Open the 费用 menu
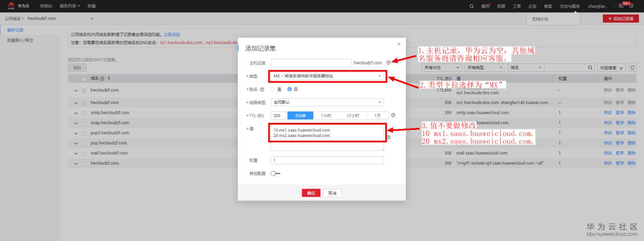Image resolution: width=644 pixels, height=241 pixels. point(485,6)
